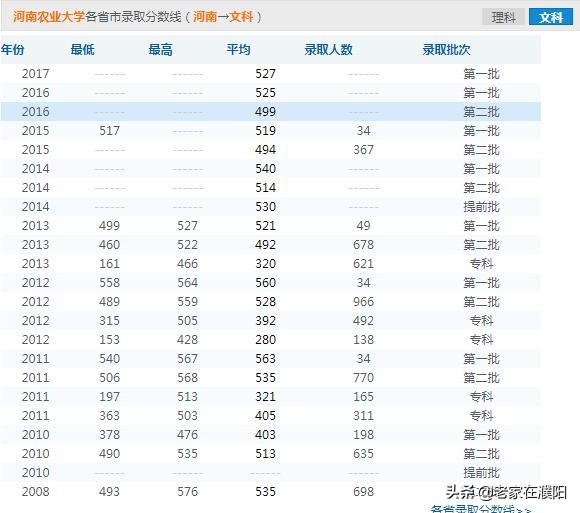Click 提前批 in the 2014 row
580x513 pixels.
pyautogui.click(x=482, y=207)
